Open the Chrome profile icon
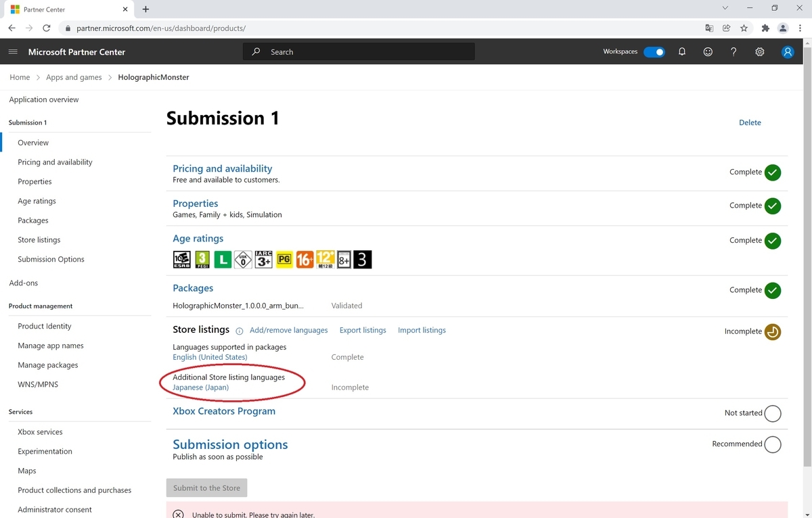The width and height of the screenshot is (812, 518). pos(783,28)
